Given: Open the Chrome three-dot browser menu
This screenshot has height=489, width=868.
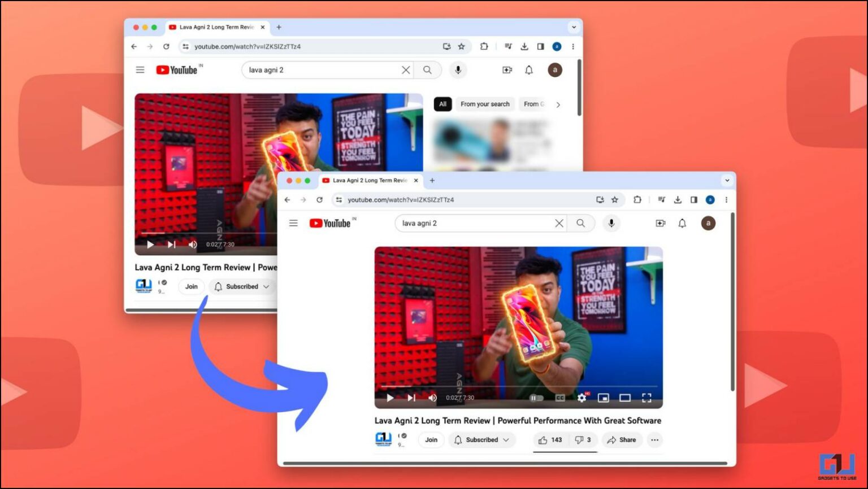Looking at the screenshot, I should 726,199.
